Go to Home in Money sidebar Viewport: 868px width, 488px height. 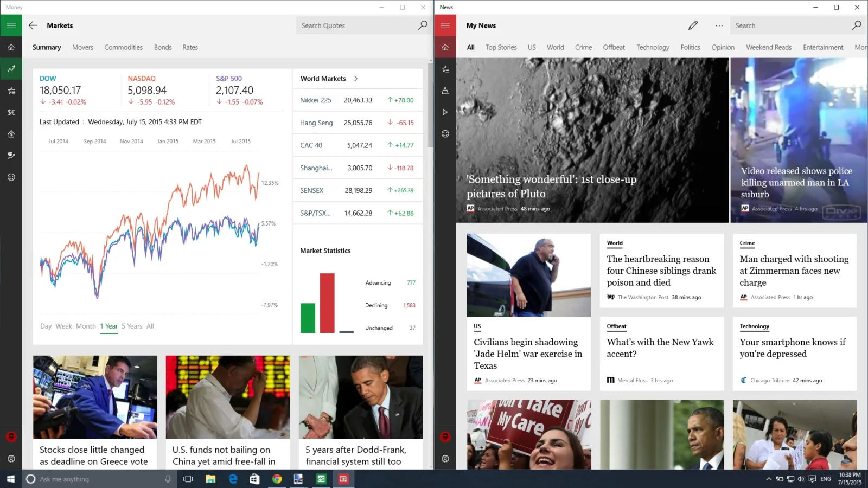11,47
